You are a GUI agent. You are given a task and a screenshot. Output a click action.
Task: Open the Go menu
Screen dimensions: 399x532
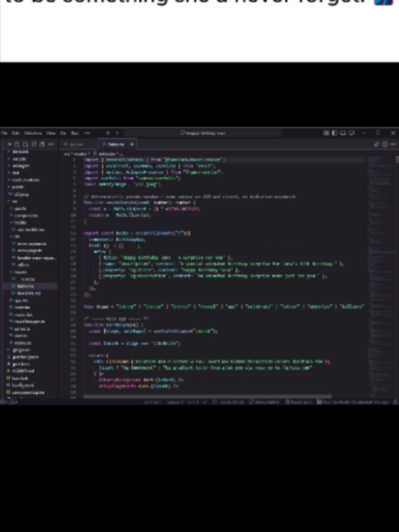pos(63,133)
